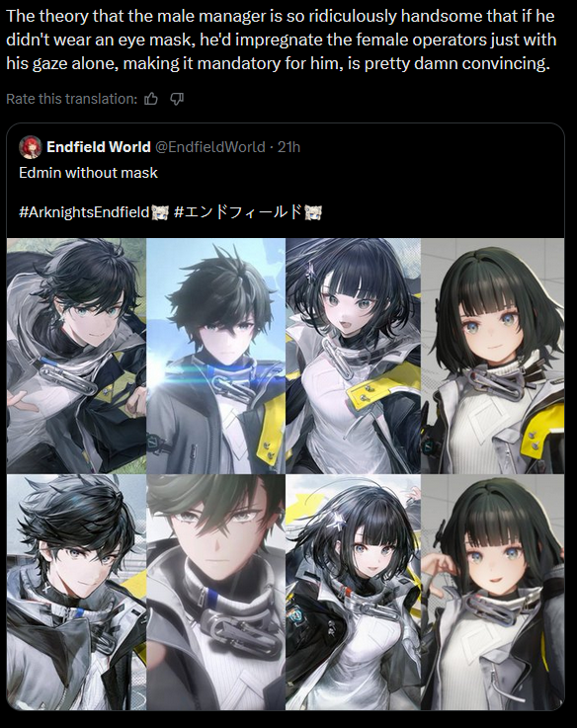Click the thumbs down translation rating icon
The height and width of the screenshot is (728, 577).
point(177,99)
